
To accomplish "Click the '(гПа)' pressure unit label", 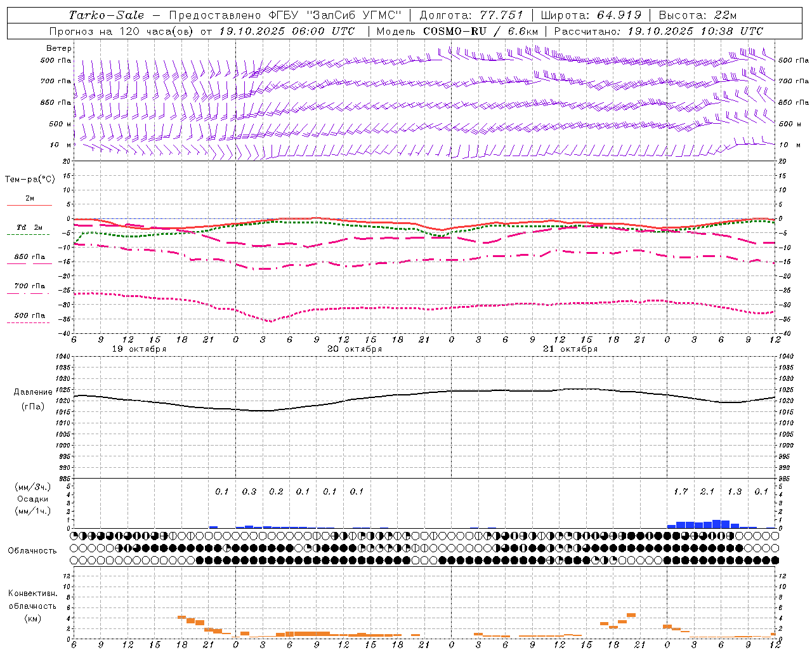I will pyautogui.click(x=32, y=406).
